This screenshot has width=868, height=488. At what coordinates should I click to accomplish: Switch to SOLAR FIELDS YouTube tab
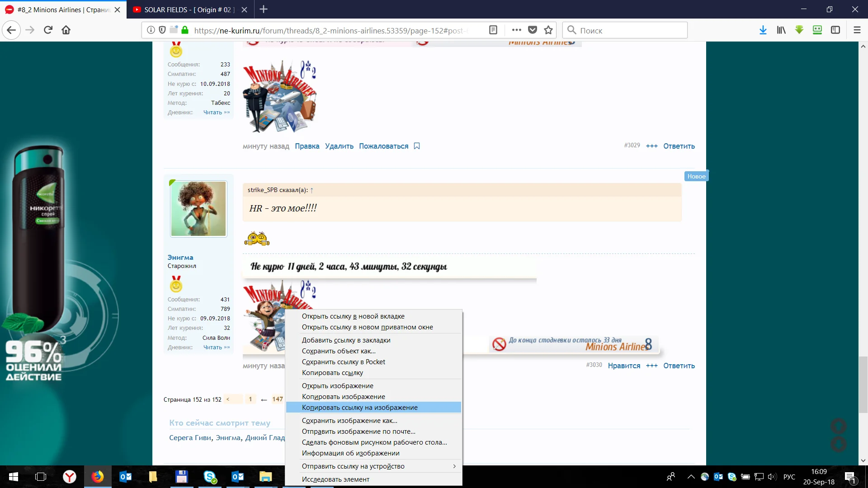click(188, 9)
